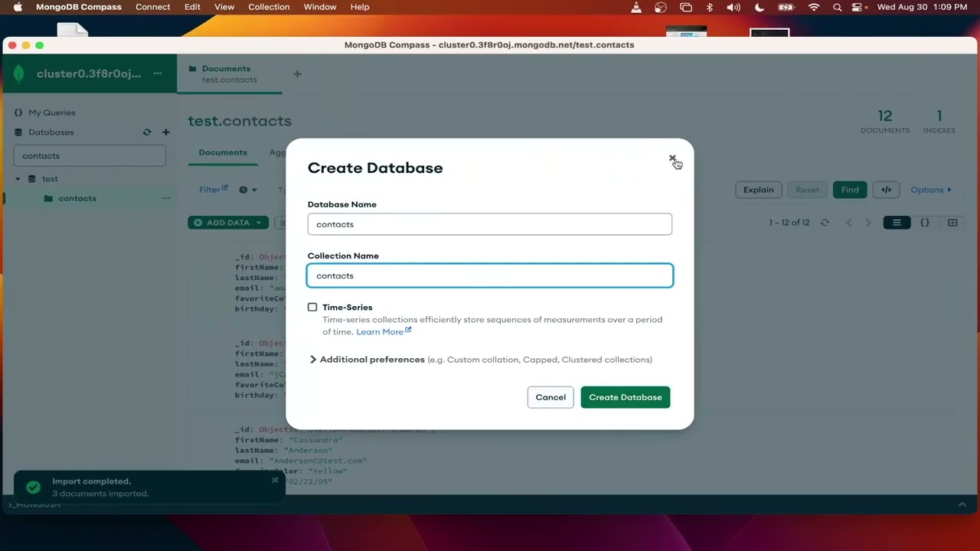Screen dimensions: 980x551
Task: Switch to list view of documents
Action: pyautogui.click(x=897, y=223)
